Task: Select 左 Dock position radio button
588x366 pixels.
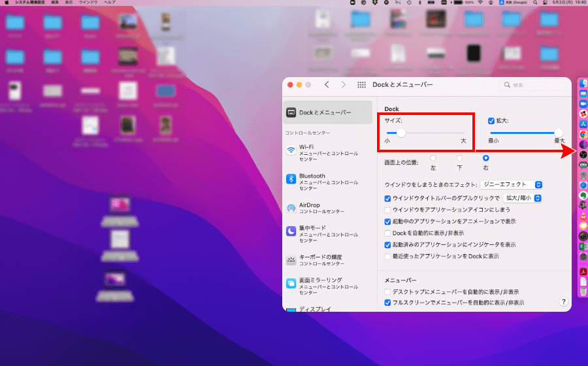Action: point(433,158)
